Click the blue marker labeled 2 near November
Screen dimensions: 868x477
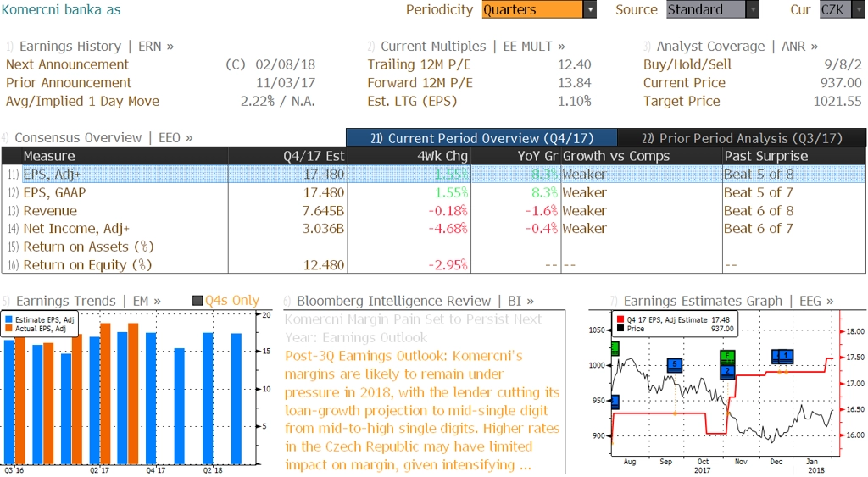[727, 371]
